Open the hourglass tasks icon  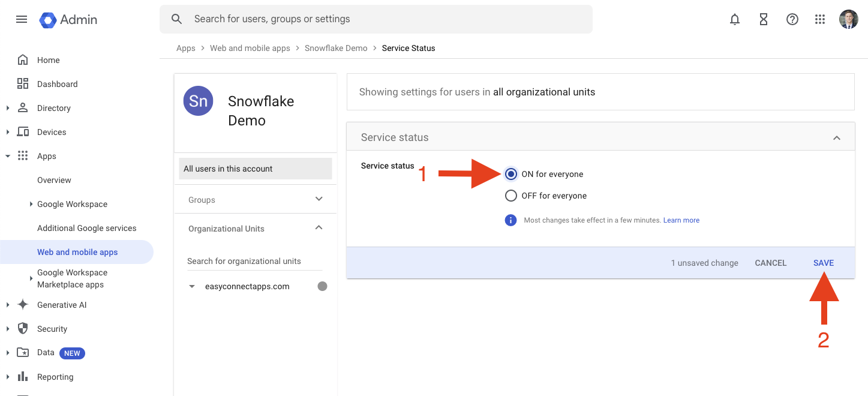[x=764, y=19]
